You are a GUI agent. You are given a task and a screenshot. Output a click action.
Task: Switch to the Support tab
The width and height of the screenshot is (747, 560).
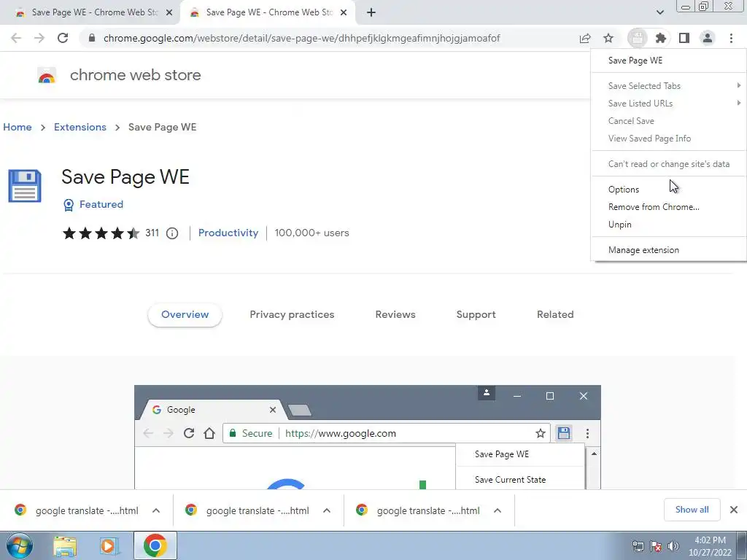pyautogui.click(x=476, y=315)
